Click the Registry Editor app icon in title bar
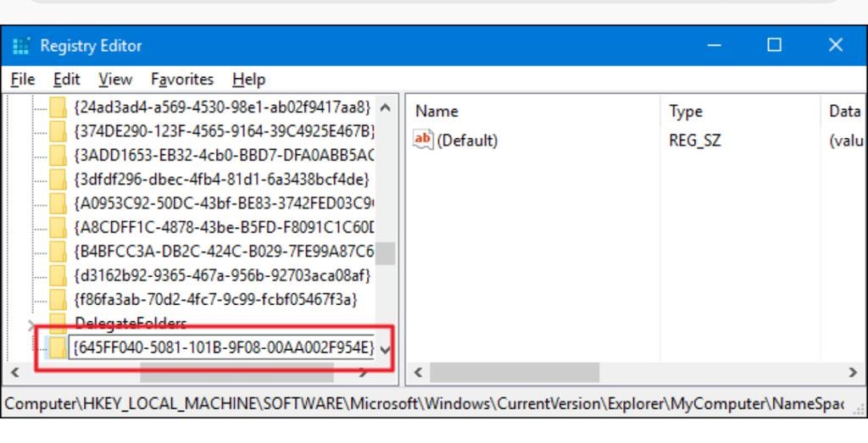The image size is (868, 443). pyautogui.click(x=21, y=46)
